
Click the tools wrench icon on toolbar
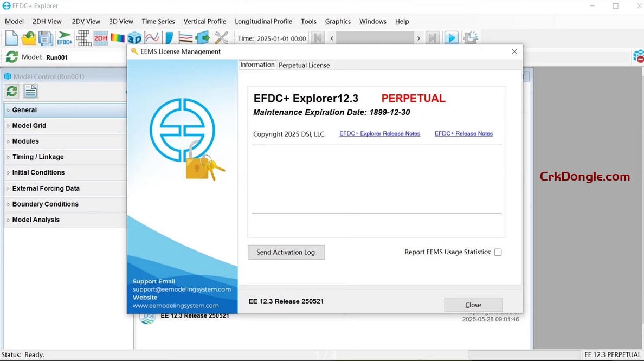(221, 38)
